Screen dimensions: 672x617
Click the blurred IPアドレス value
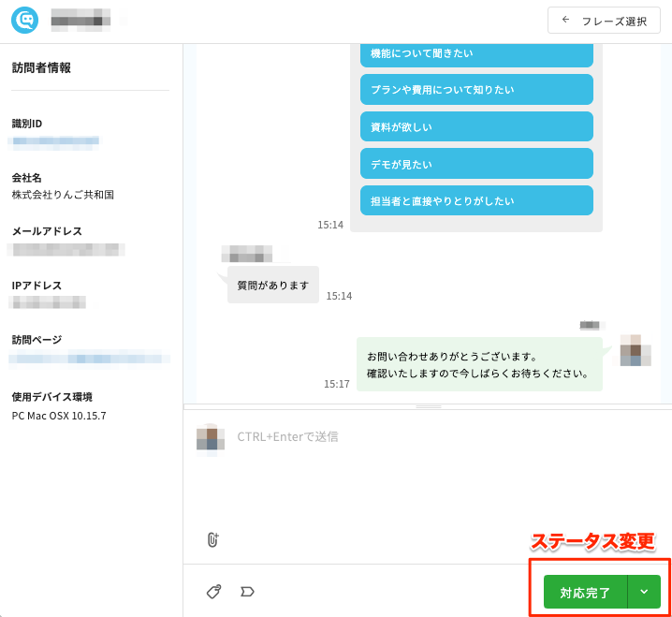tap(47, 302)
